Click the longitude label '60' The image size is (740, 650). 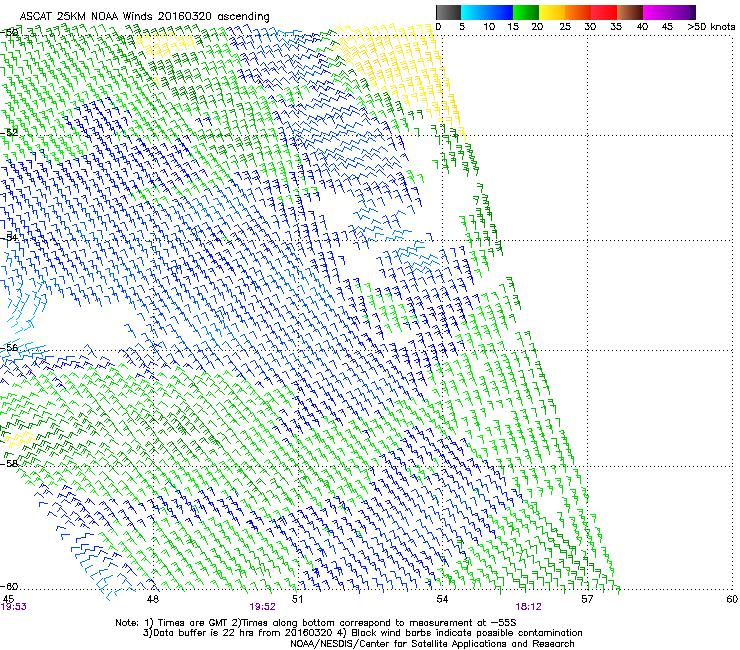(732, 599)
